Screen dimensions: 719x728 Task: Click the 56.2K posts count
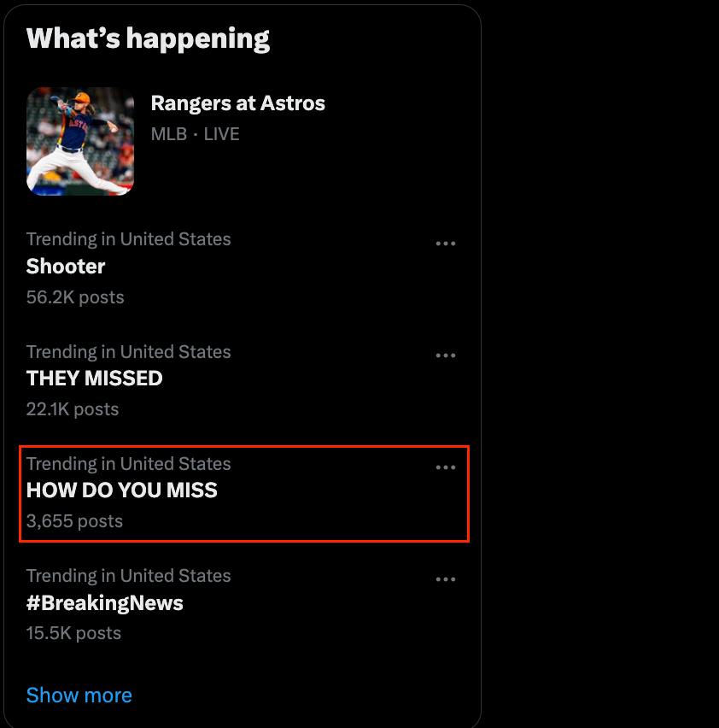tap(75, 297)
